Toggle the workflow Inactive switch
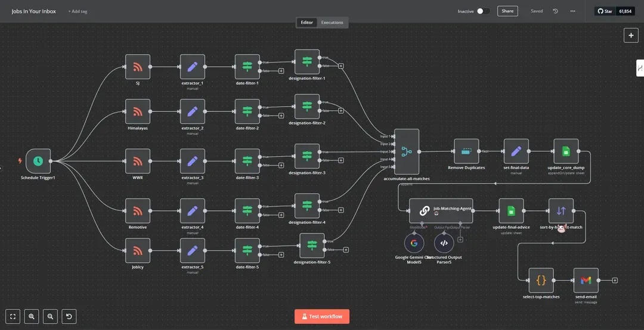 click(483, 11)
